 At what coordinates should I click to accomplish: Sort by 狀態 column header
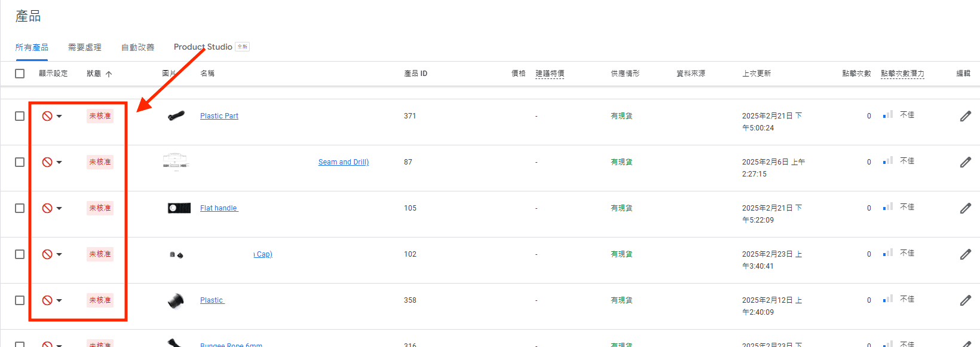94,74
